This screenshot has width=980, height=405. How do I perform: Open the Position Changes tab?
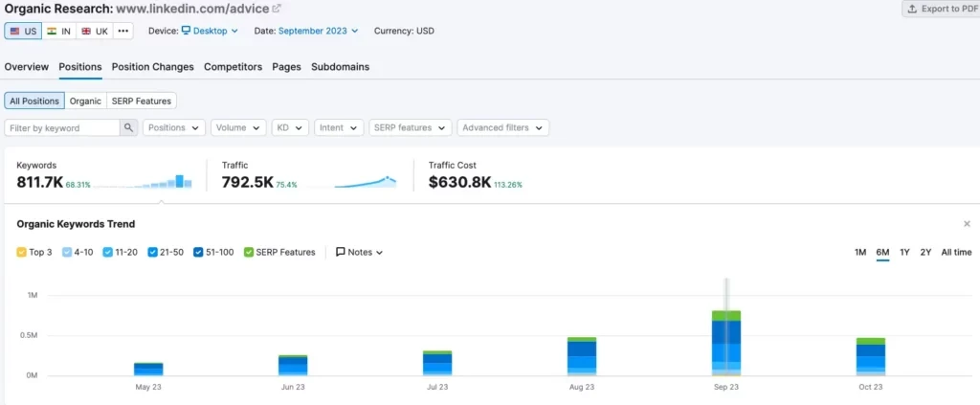tap(152, 67)
